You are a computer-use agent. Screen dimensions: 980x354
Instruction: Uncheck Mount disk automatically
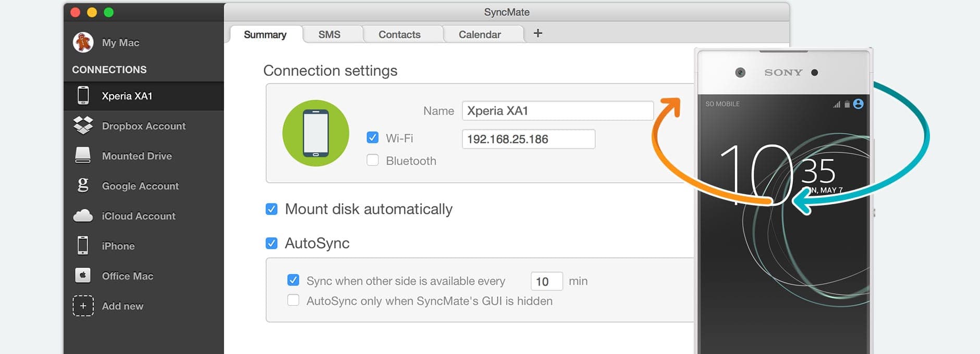click(x=272, y=209)
